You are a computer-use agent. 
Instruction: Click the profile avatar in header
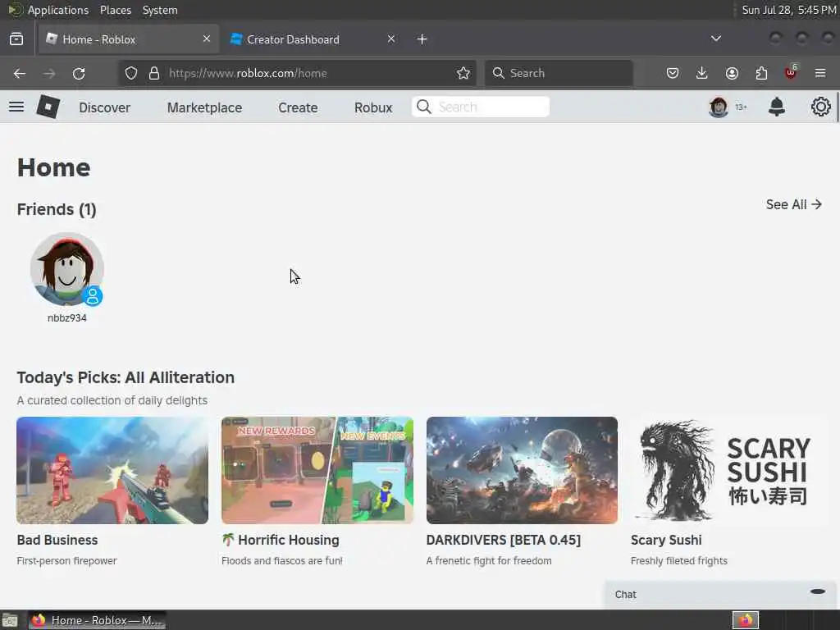(718, 107)
